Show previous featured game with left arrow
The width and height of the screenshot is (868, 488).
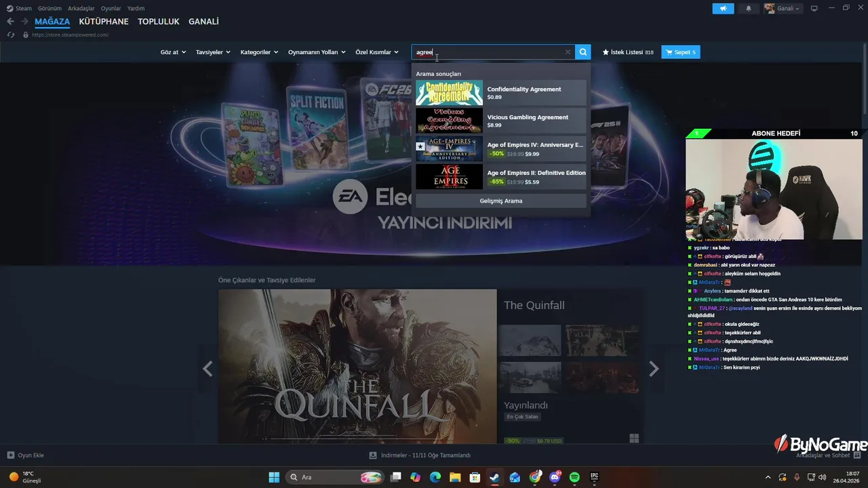(208, 369)
